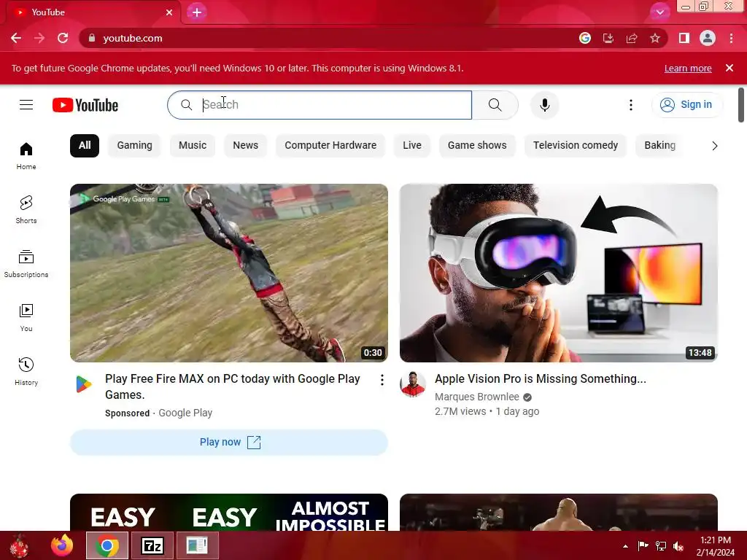View site info lock icon
Image resolution: width=747 pixels, height=560 pixels.
coord(92,38)
